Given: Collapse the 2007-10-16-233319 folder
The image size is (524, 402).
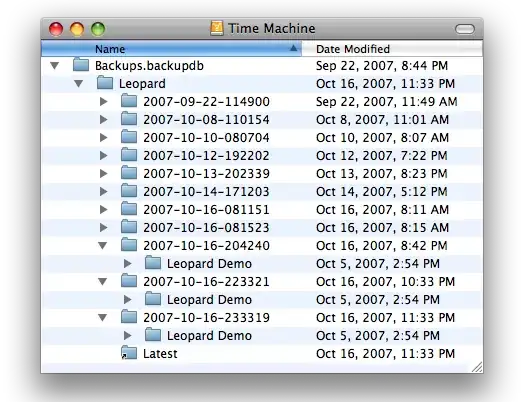Looking at the screenshot, I should tap(103, 318).
